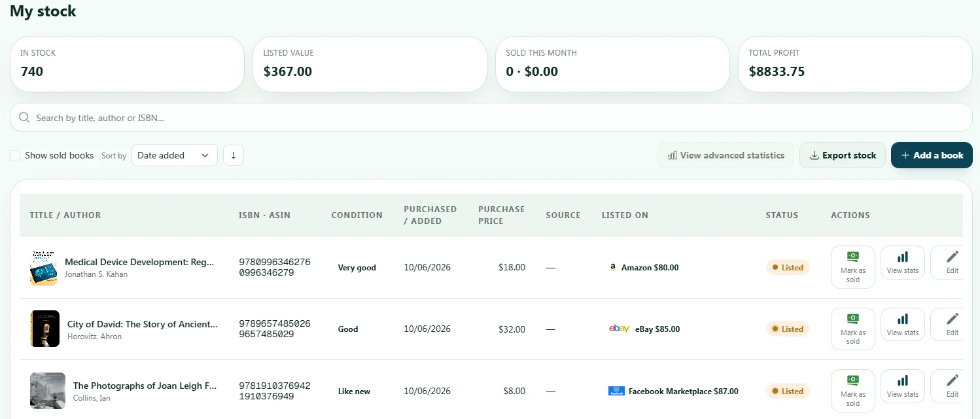Focus the title, author or ISBN search field
The image size is (980, 419).
click(x=491, y=118)
